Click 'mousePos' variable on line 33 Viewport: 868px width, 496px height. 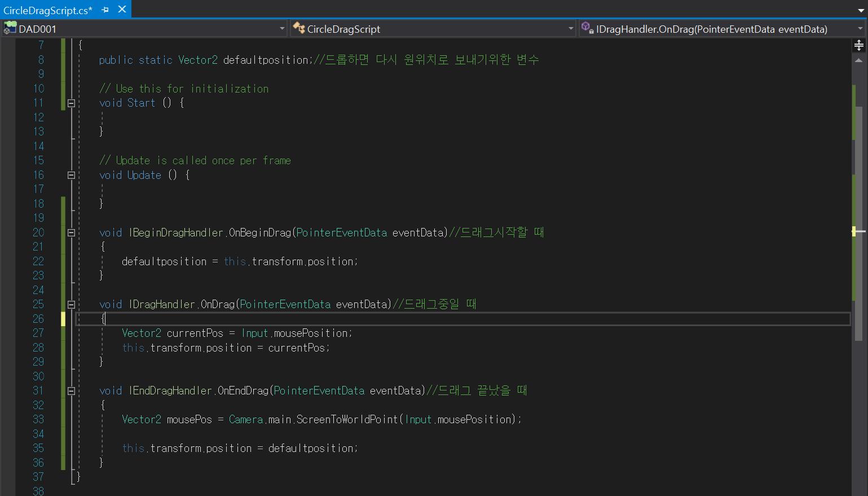pyautogui.click(x=190, y=419)
